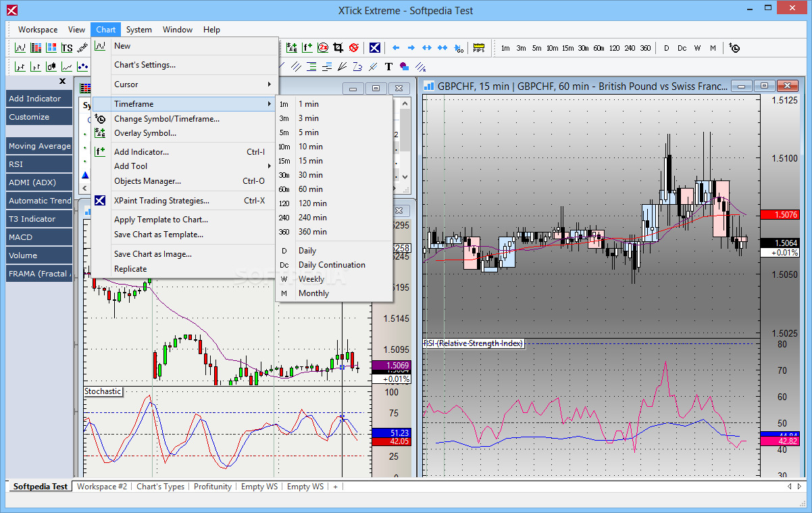Select Daily Continuation in Timeframe submenu
The image size is (812, 513).
334,265
